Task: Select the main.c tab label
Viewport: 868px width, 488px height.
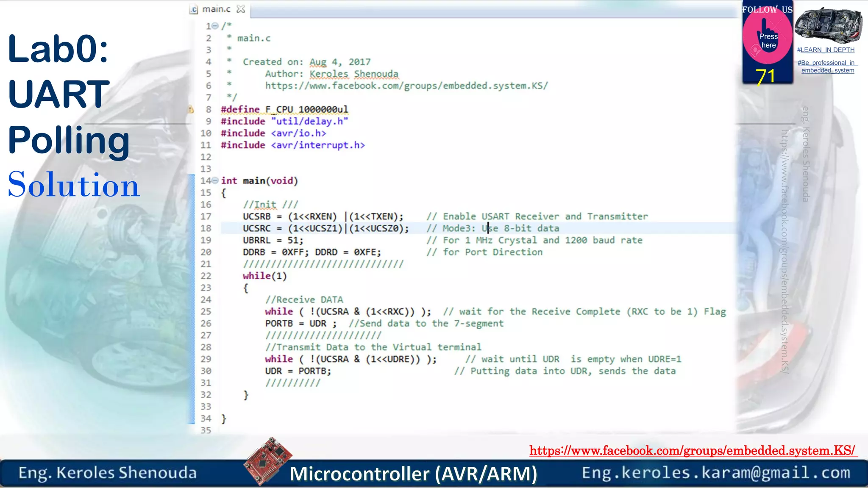Action: click(216, 9)
